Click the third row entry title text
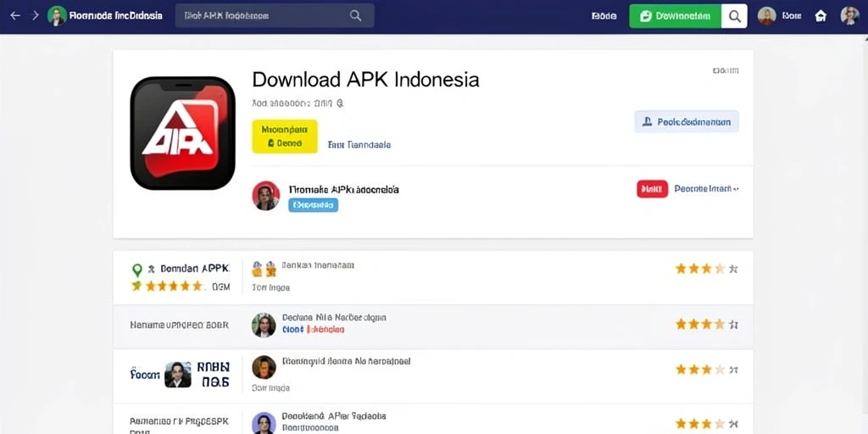Viewport: 868px width, 434px height. 346,361
